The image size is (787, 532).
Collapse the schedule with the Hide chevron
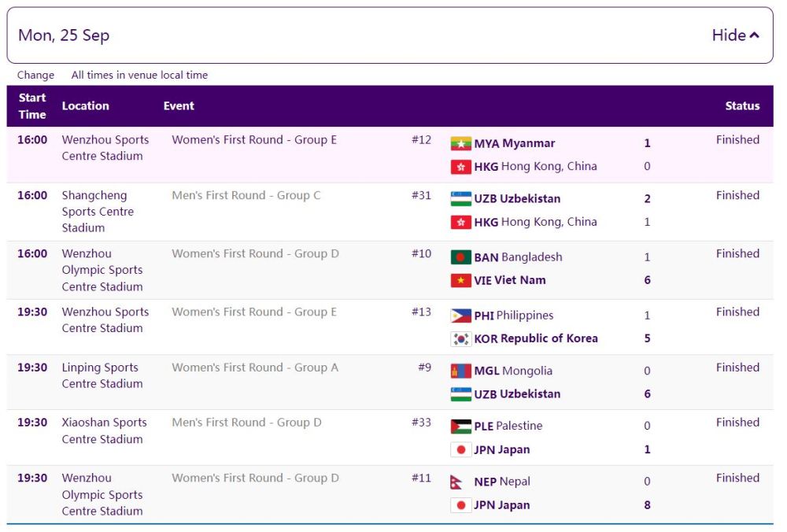pos(735,35)
